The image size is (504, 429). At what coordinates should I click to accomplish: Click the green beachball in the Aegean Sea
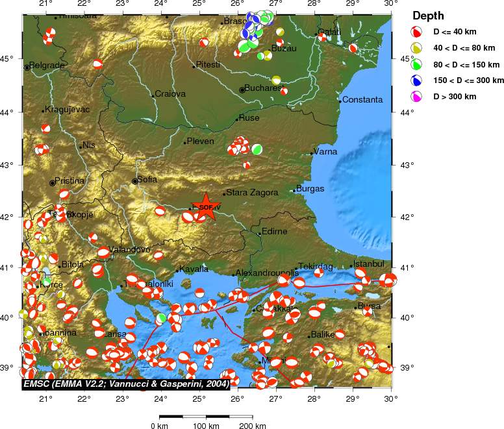click(161, 318)
